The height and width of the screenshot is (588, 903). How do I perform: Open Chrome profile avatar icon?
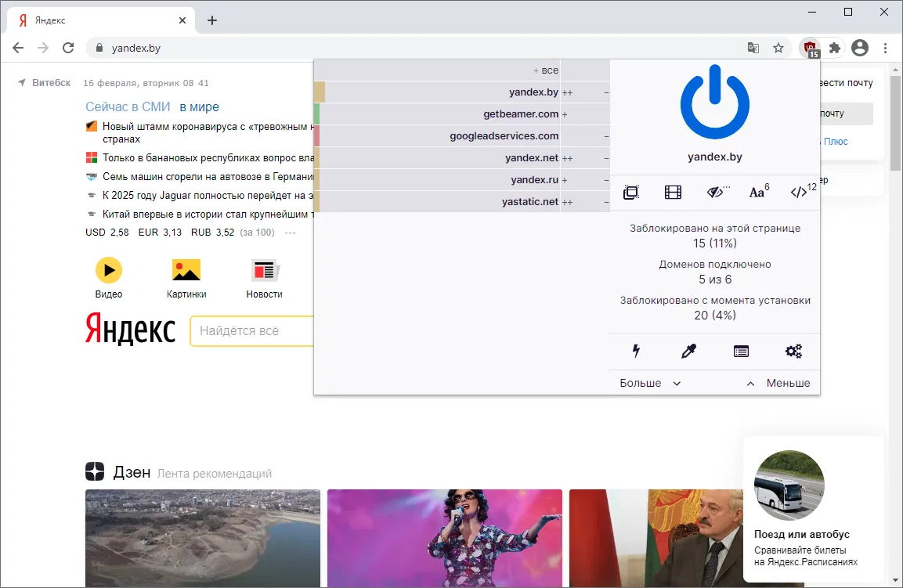(860, 48)
